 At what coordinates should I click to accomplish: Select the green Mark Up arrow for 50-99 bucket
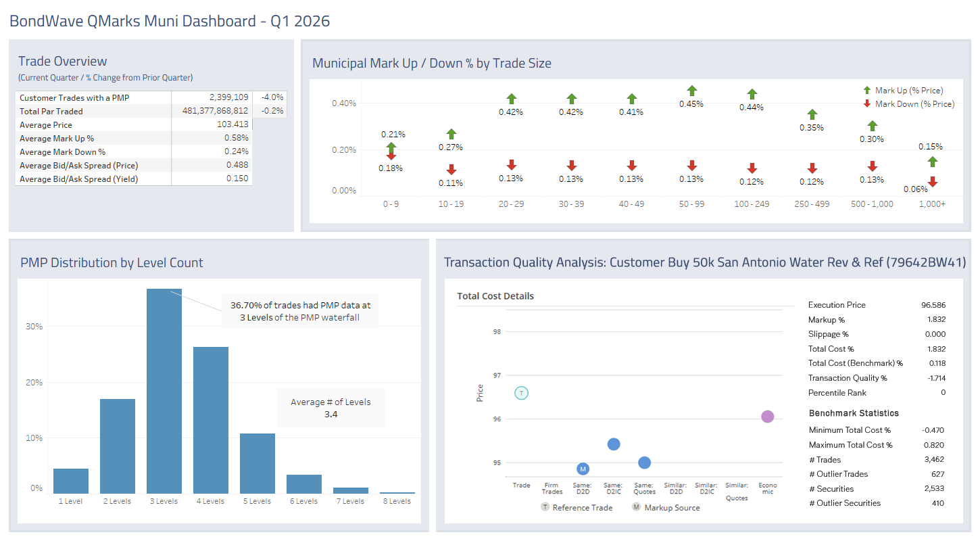pos(691,91)
